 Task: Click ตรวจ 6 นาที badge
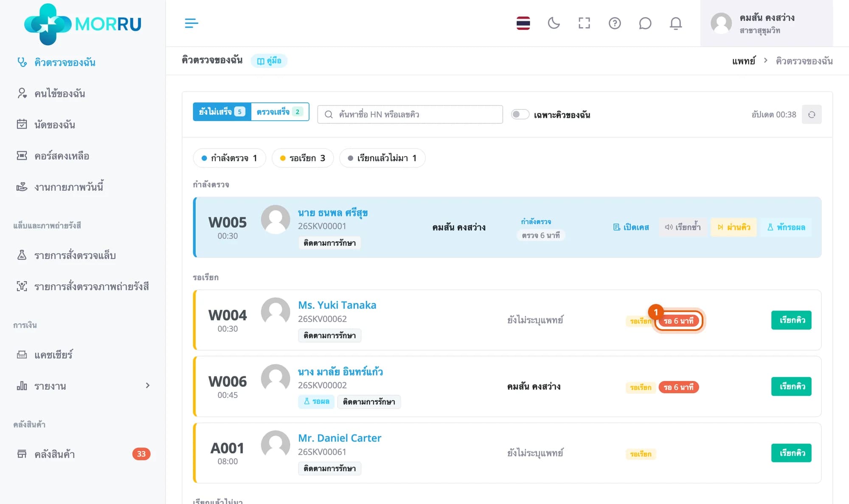tap(541, 235)
